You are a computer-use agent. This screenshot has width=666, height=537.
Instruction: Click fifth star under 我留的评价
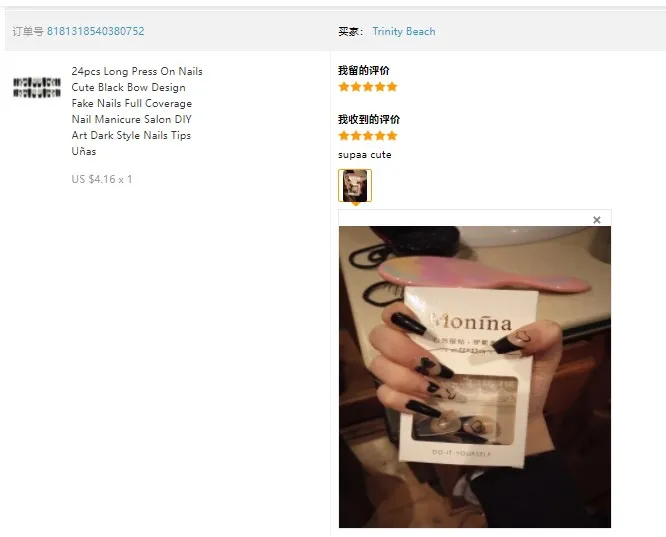click(x=392, y=87)
